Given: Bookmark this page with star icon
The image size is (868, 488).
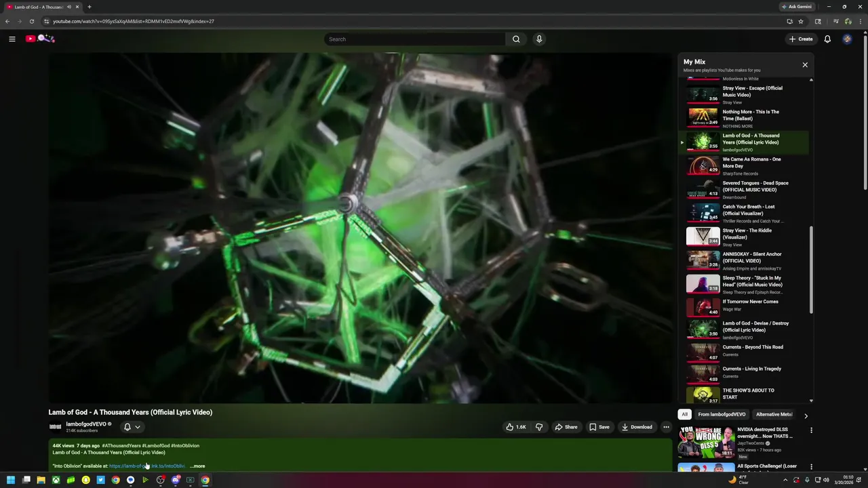Looking at the screenshot, I should [801, 21].
